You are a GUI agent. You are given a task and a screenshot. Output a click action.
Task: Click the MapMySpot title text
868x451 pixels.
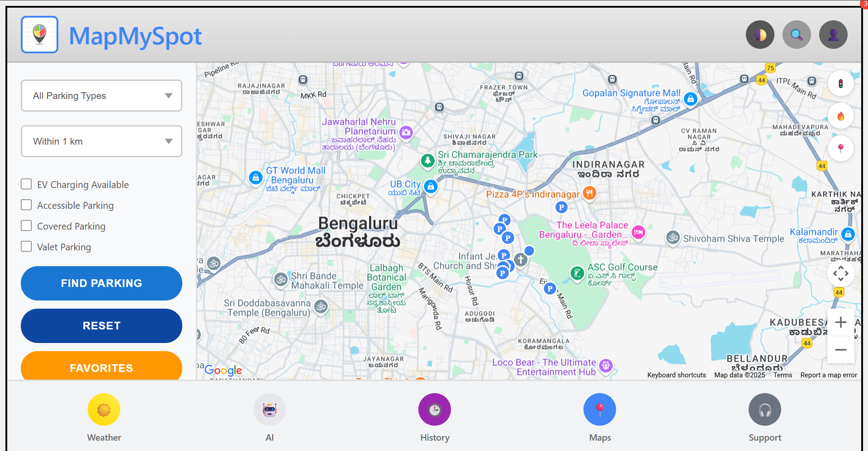[135, 36]
